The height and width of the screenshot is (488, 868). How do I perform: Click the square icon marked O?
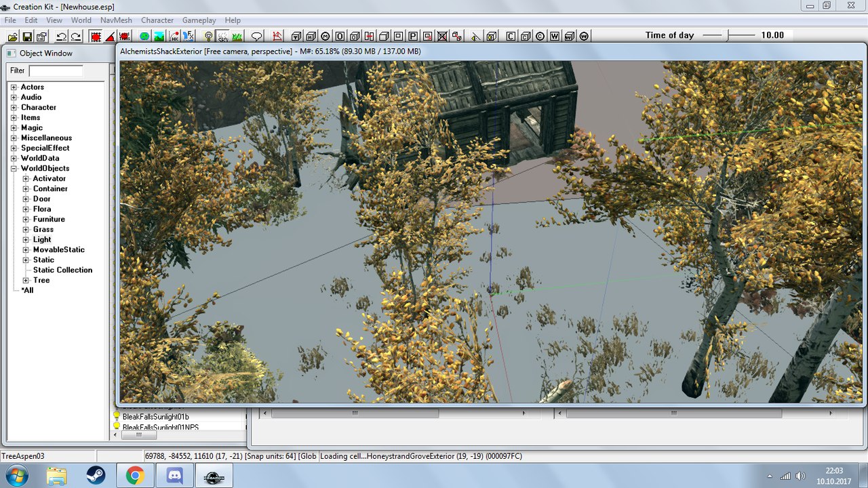pos(340,36)
